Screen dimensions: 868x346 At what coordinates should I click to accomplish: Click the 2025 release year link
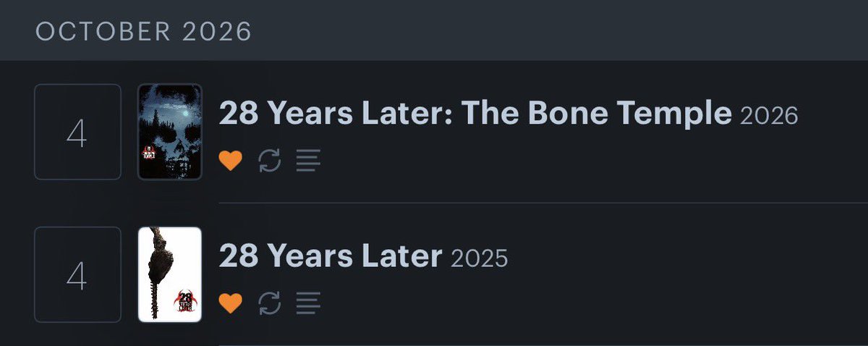479,258
